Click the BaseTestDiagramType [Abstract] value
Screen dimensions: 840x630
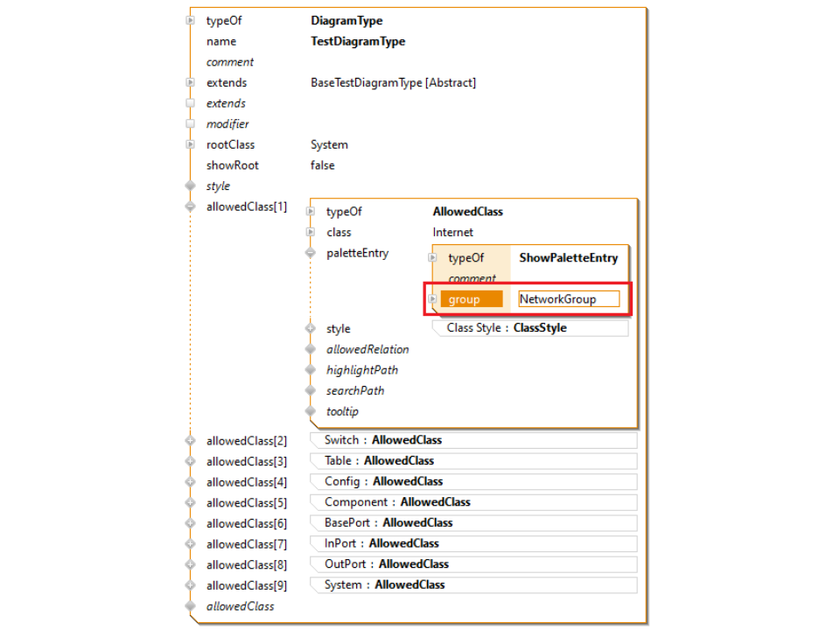pos(394,82)
